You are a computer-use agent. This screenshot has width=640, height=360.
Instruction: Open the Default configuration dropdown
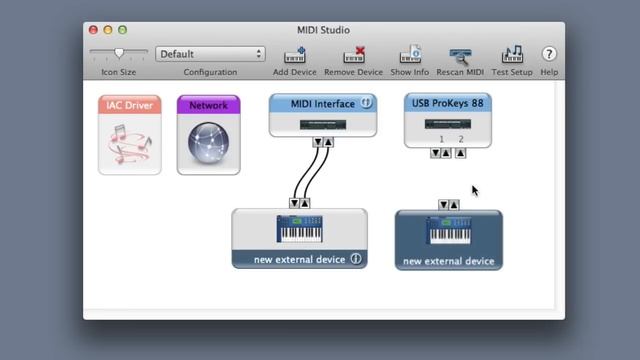210,54
